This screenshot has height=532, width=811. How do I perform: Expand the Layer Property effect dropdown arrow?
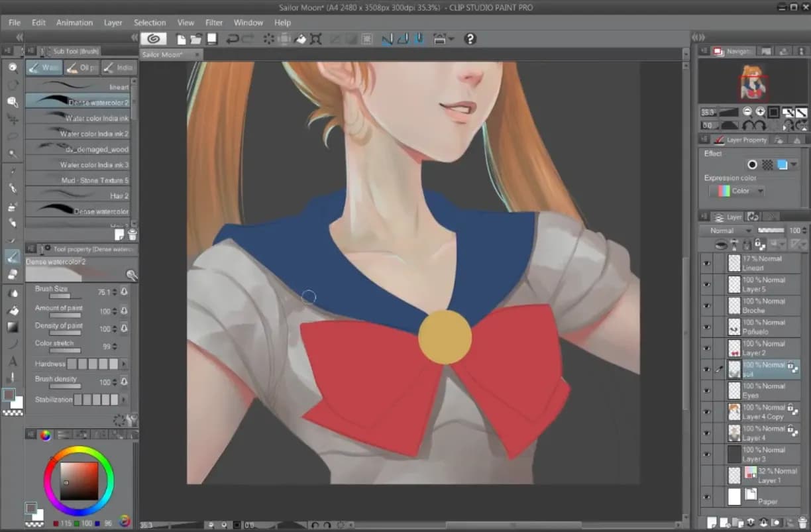point(794,164)
